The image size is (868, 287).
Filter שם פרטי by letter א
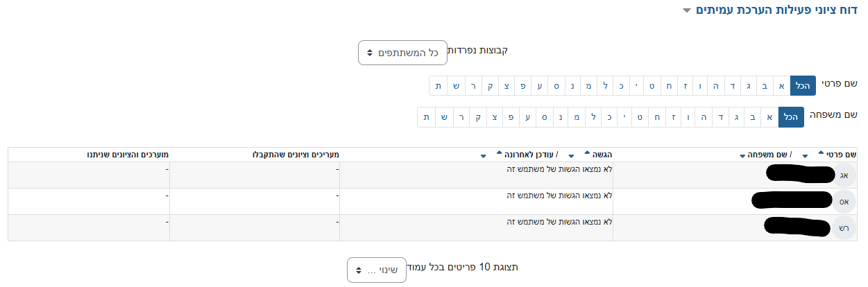point(782,86)
